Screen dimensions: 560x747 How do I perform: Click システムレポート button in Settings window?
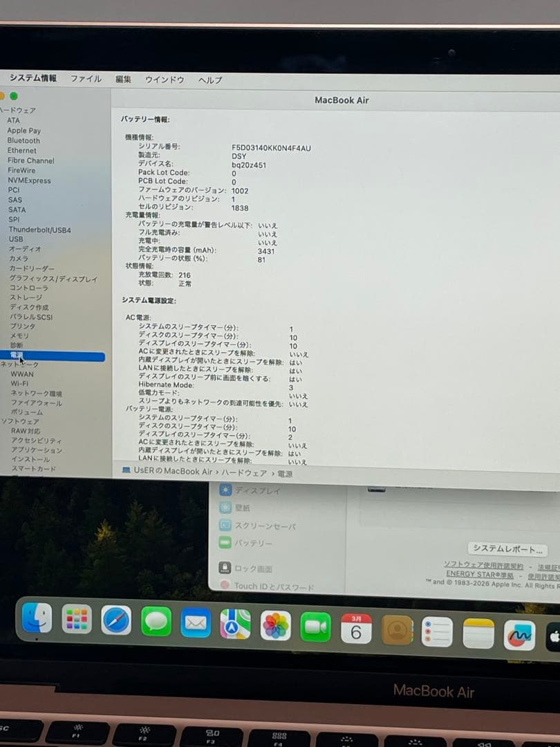pos(507,548)
